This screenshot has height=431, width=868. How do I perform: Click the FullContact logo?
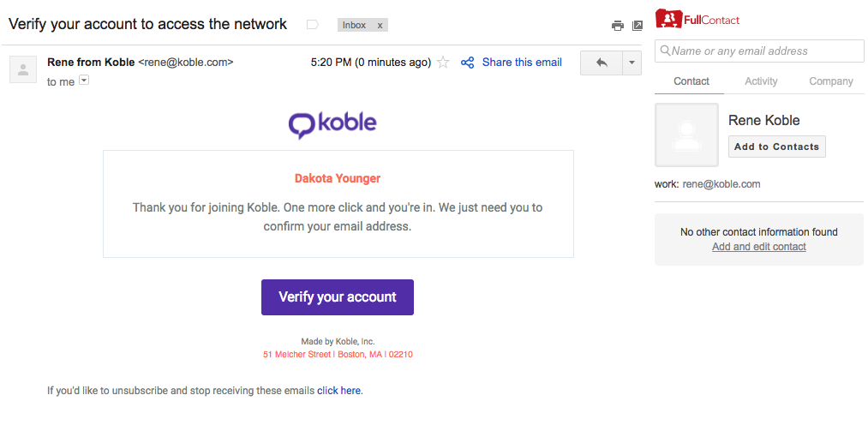pos(697,20)
